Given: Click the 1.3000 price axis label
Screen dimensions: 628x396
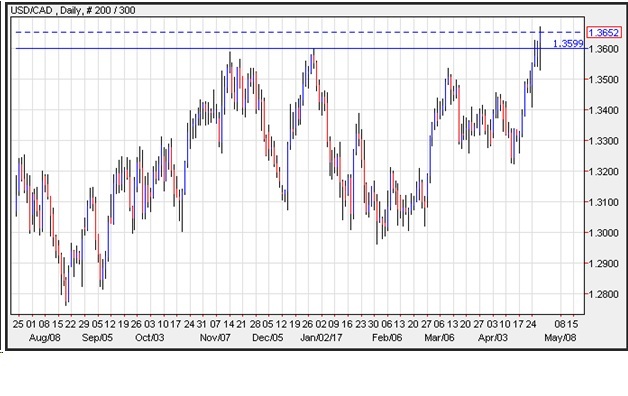Looking at the screenshot, I should click(604, 233).
